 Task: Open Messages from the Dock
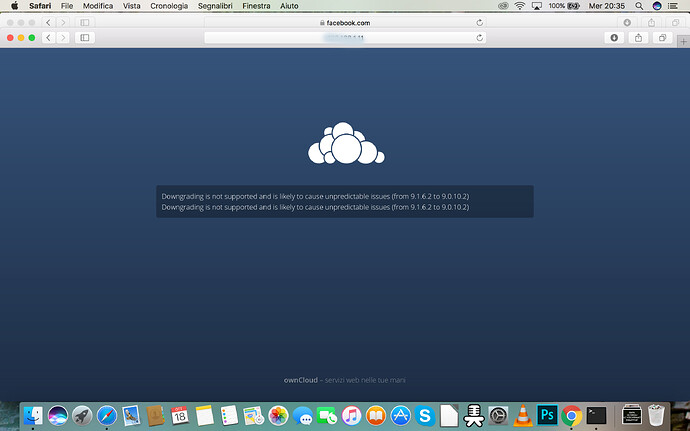(x=303, y=415)
